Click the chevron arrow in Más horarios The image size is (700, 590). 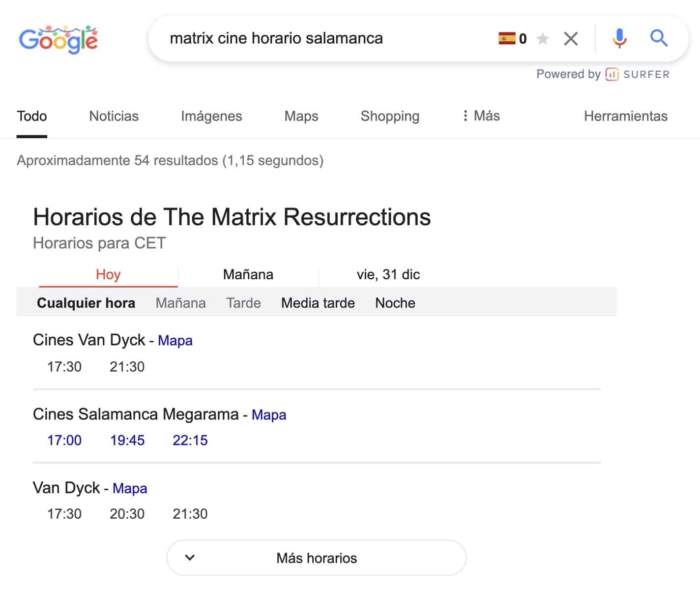tap(190, 558)
